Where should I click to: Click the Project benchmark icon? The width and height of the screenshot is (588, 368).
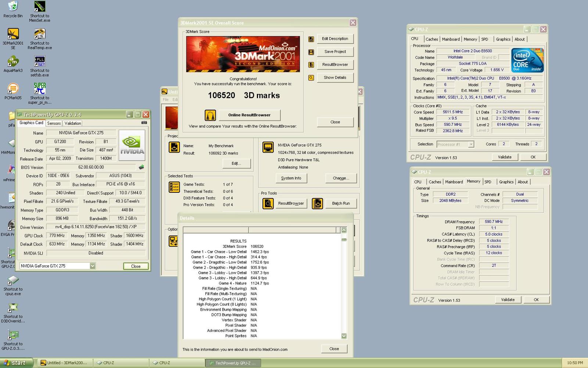pyautogui.click(x=174, y=147)
